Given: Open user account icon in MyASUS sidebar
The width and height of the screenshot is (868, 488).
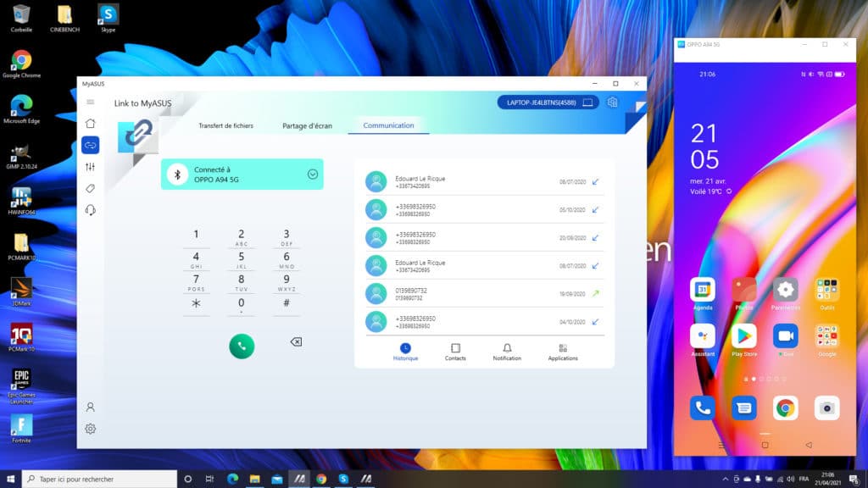Looking at the screenshot, I should point(90,408).
